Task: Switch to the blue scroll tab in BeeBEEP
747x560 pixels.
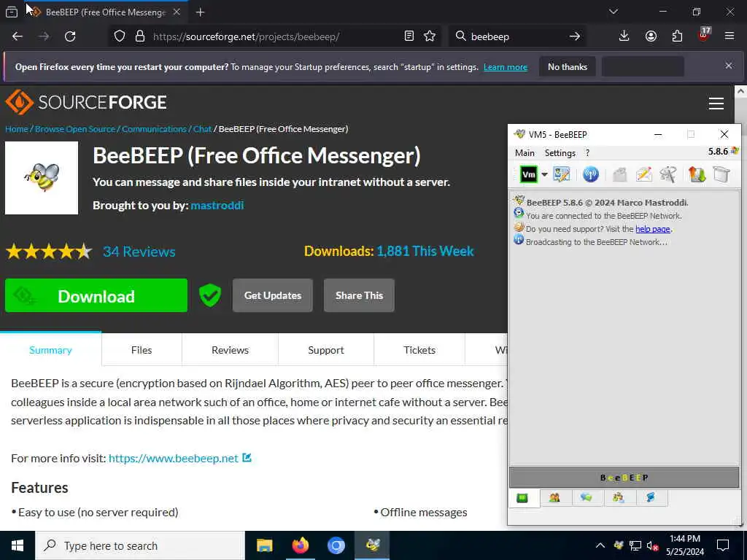Action: pyautogui.click(x=650, y=497)
